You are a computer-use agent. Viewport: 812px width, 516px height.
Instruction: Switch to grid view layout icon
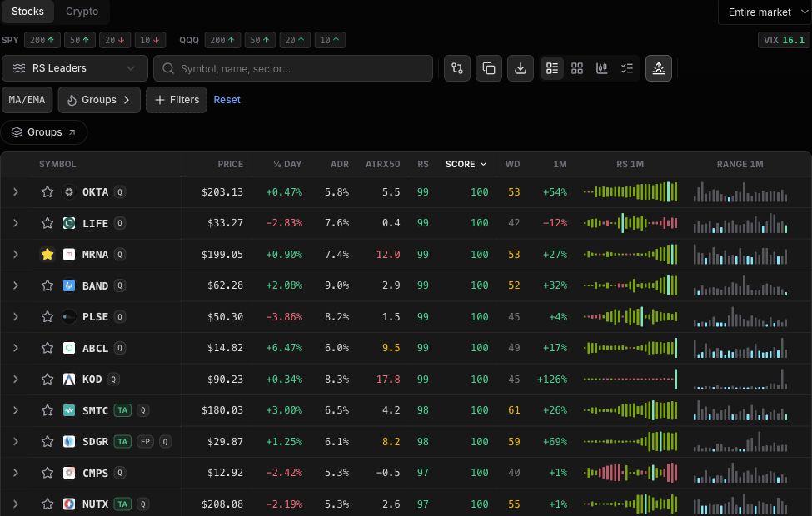[577, 68]
